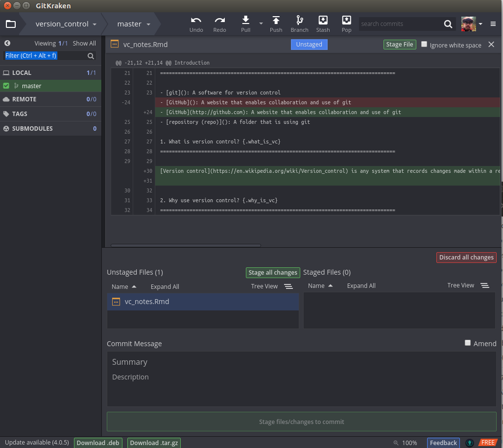Select vc_notes.Rmd in unstaged files
This screenshot has height=448, width=503.
point(203,302)
